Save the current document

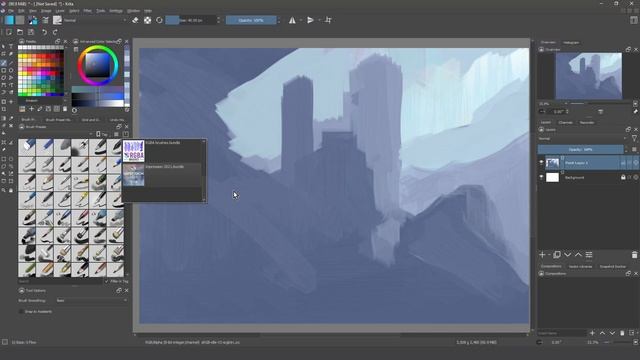pos(31,32)
